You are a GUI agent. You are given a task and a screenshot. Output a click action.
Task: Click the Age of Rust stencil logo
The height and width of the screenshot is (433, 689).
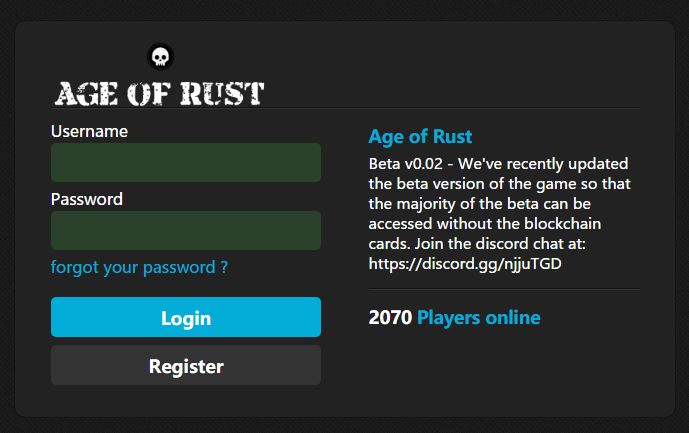coord(159,94)
